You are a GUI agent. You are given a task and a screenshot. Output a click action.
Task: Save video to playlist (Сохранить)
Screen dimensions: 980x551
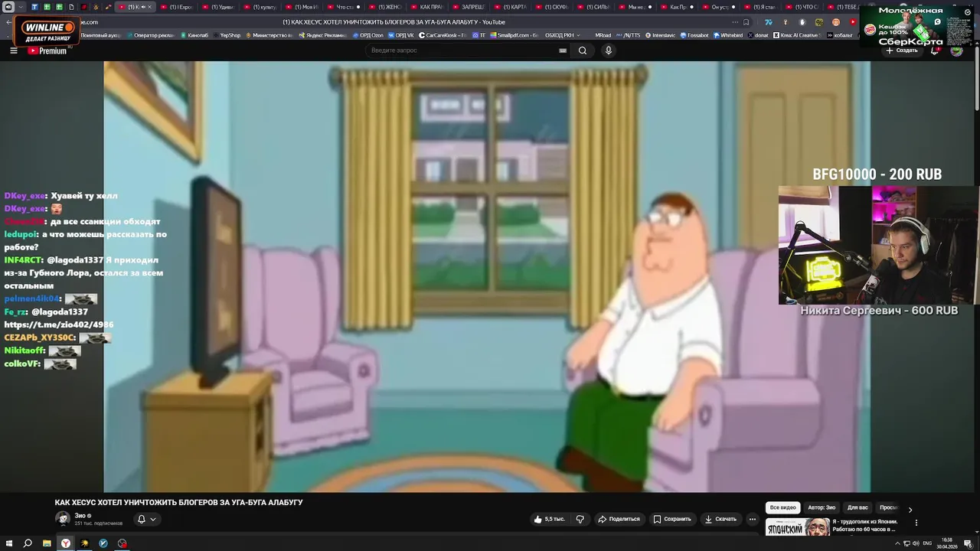[x=672, y=519]
